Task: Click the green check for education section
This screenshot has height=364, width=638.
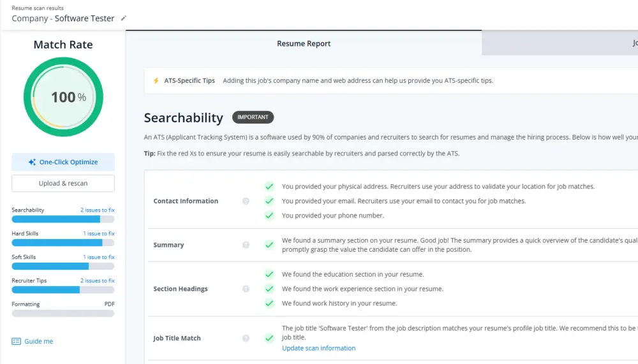Action: pos(269,274)
